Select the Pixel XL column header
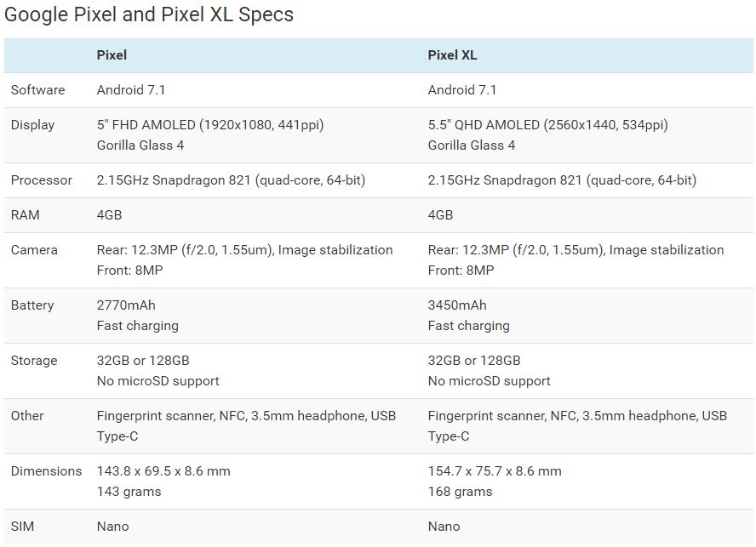Viewport: 756px width, 547px height. [452, 55]
